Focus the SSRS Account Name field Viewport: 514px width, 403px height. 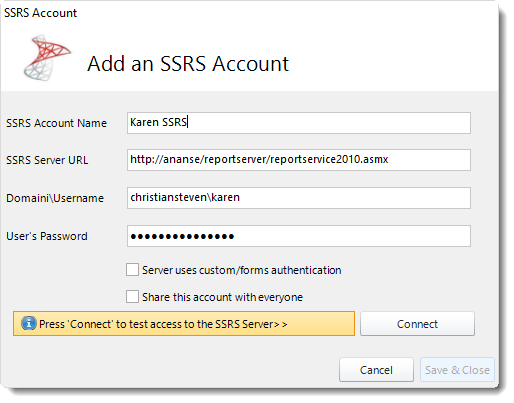pyautogui.click(x=299, y=123)
